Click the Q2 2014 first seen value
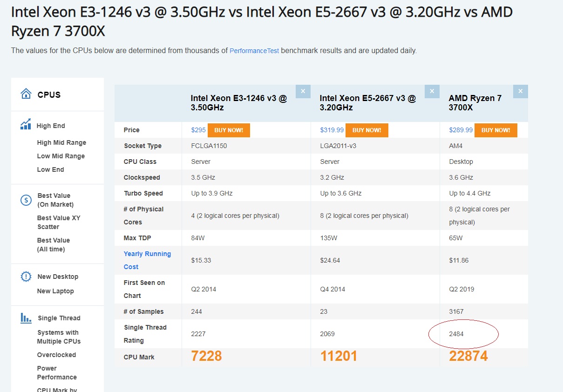The width and height of the screenshot is (563, 392). click(204, 289)
